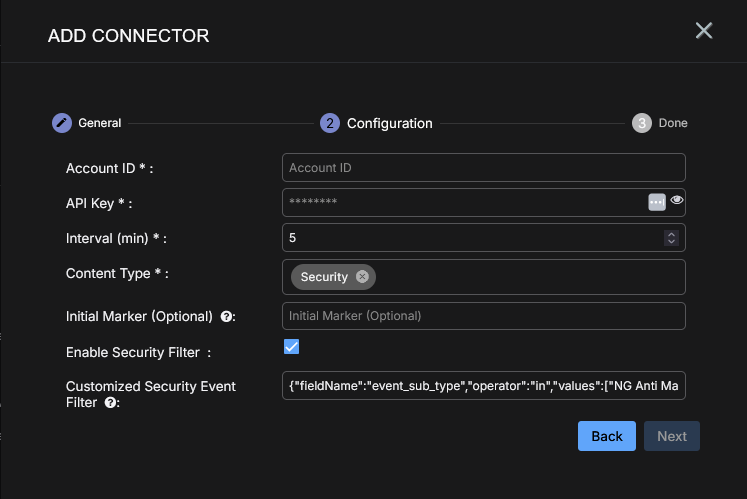Screen dimensions: 747x499
Task: Increase Interval with the up arrow
Action: [x=671, y=234]
